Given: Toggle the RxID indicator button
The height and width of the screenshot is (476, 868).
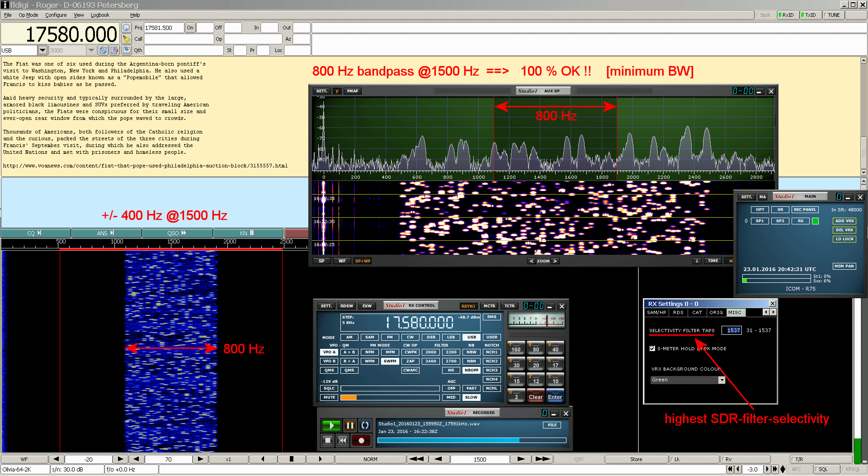Looking at the screenshot, I should (788, 15).
